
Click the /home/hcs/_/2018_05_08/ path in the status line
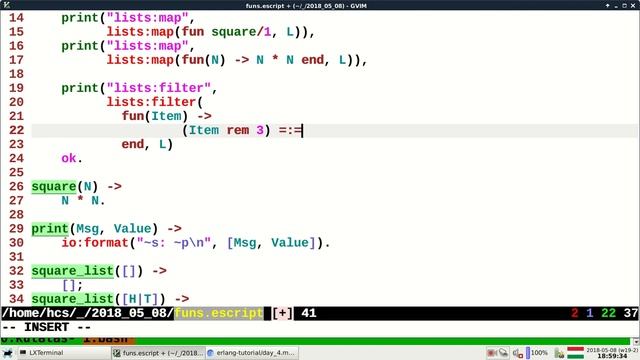tap(88, 313)
